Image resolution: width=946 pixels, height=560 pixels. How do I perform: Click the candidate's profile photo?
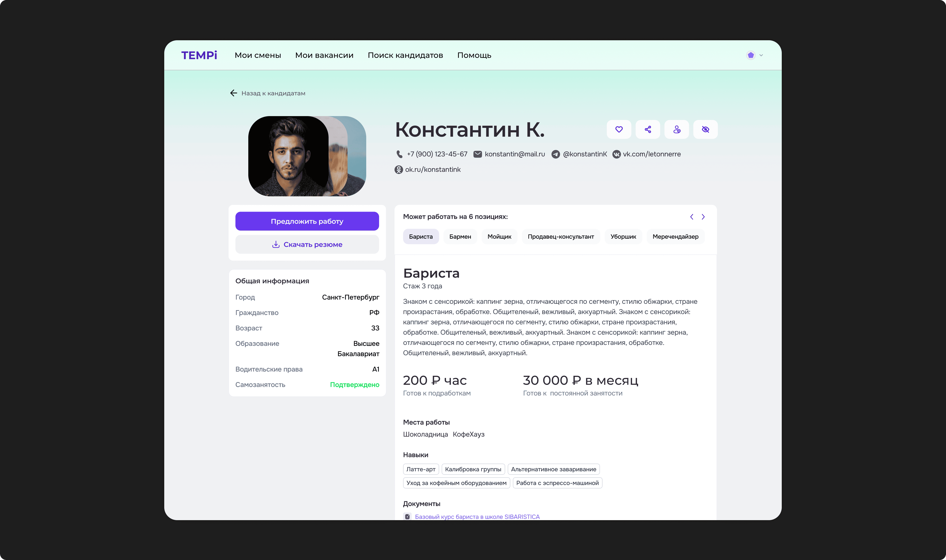[295, 156]
